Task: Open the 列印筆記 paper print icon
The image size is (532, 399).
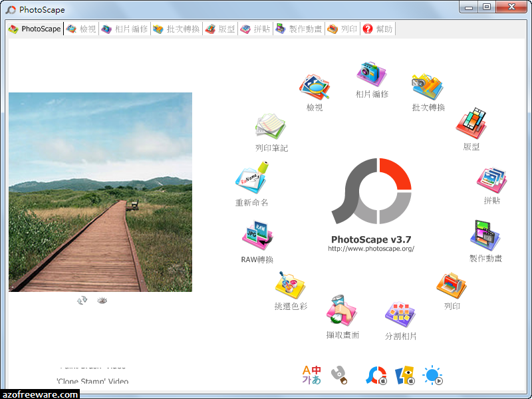Action: pyautogui.click(x=271, y=126)
